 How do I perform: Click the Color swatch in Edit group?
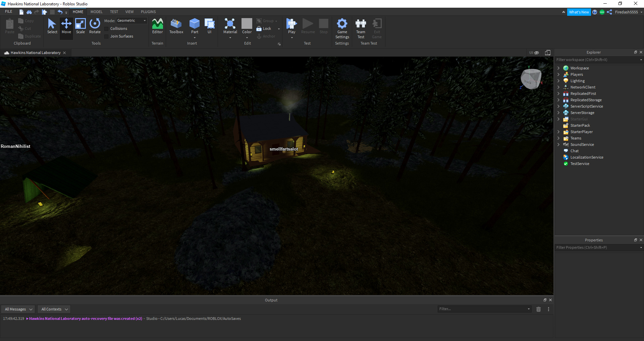tap(247, 23)
